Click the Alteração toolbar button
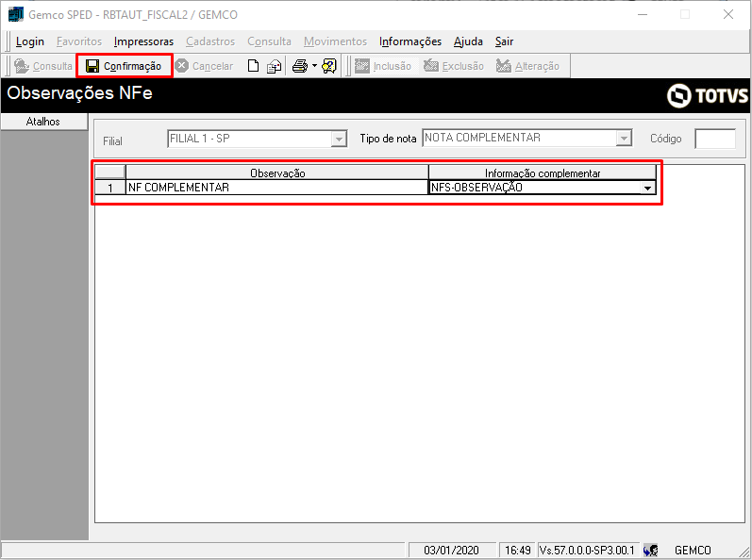The width and height of the screenshot is (752, 560). 527,66
